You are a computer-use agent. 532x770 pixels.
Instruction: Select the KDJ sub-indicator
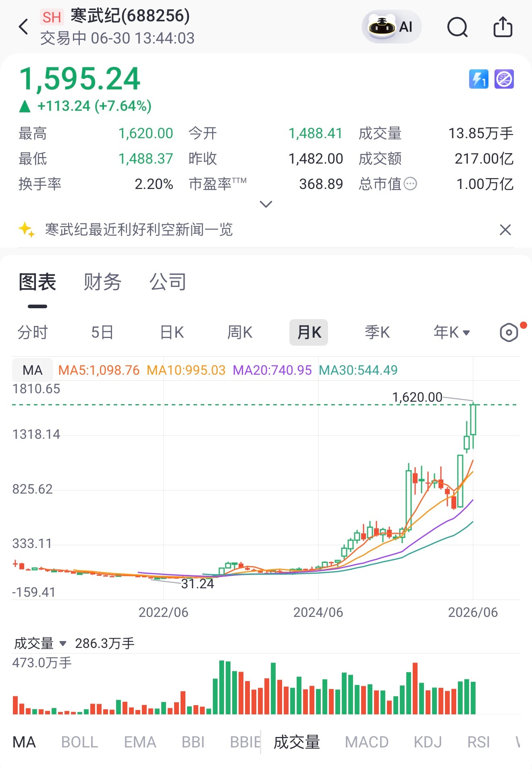(x=428, y=742)
